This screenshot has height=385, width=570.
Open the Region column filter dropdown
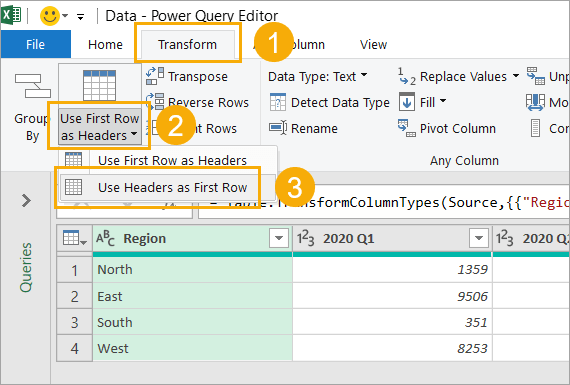point(279,238)
